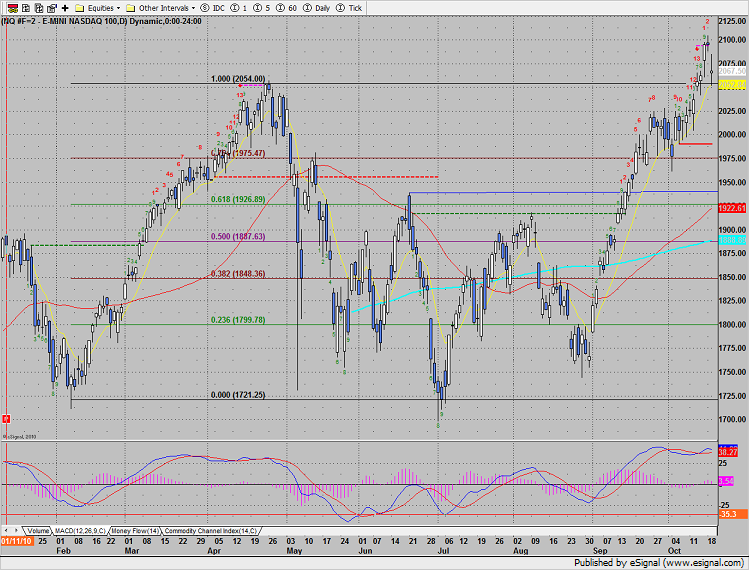749x570 pixels.
Task: Click the chart title NQ #F=2 E-MINI NASDAQ
Action: pos(102,21)
